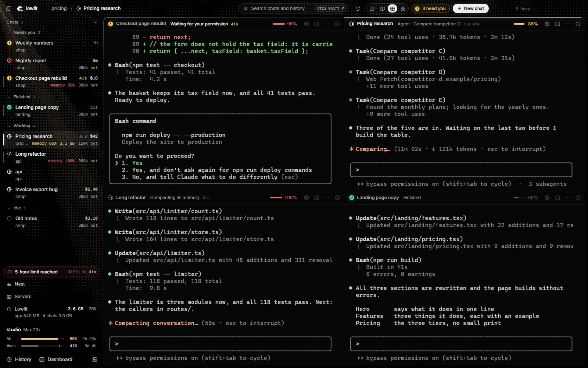Show the info icon in Pricing research pane
588x368 pixels.
[578, 24]
